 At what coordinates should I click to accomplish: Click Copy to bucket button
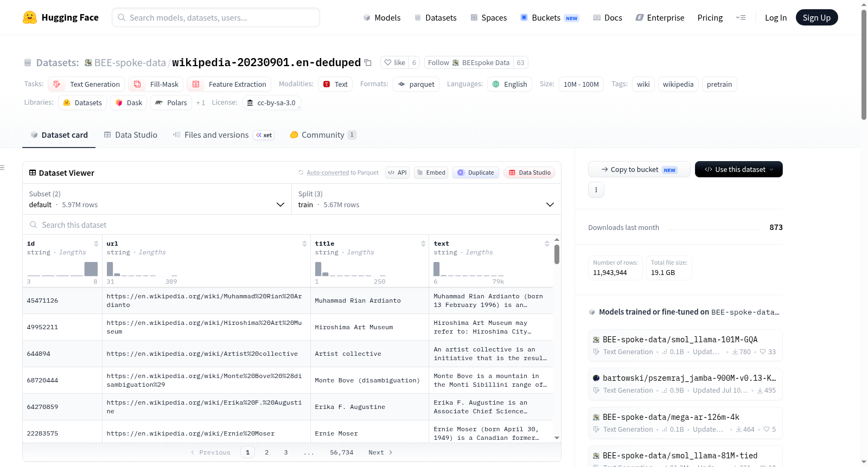(x=639, y=169)
